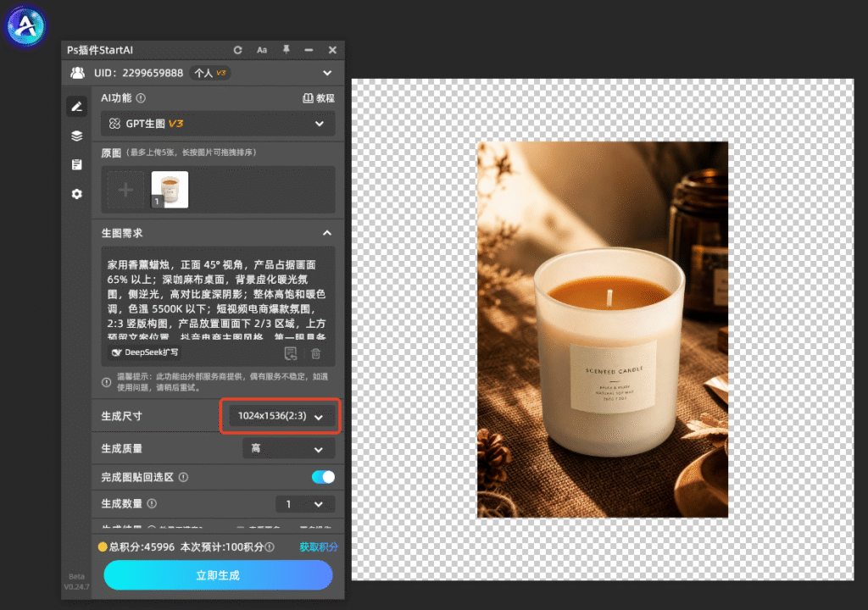868x610 pixels.
Task: Click the 立即生成 button
Action: [x=218, y=575]
